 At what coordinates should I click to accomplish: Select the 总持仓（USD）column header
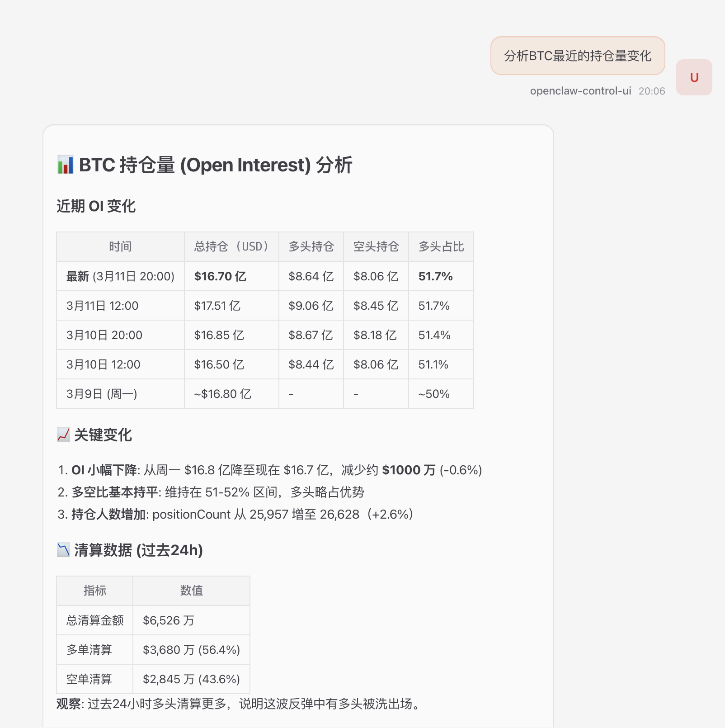pos(231,246)
